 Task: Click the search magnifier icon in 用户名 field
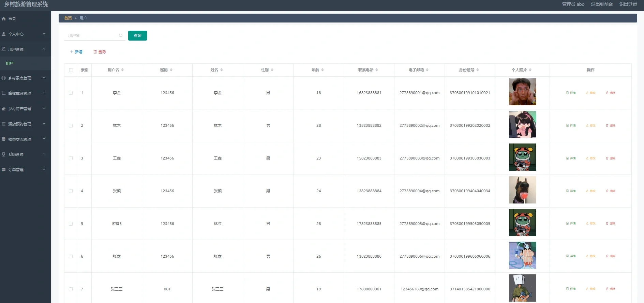click(121, 35)
